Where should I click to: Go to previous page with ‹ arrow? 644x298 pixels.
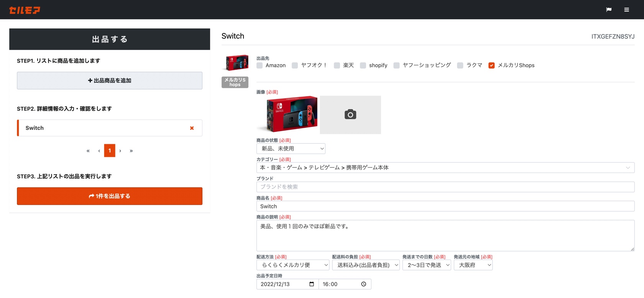pos(99,151)
